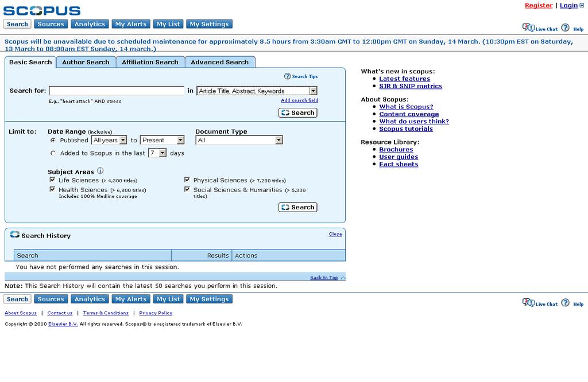The height and width of the screenshot is (382, 588).
Task: Open the Fact sheets link
Action: coord(399,164)
